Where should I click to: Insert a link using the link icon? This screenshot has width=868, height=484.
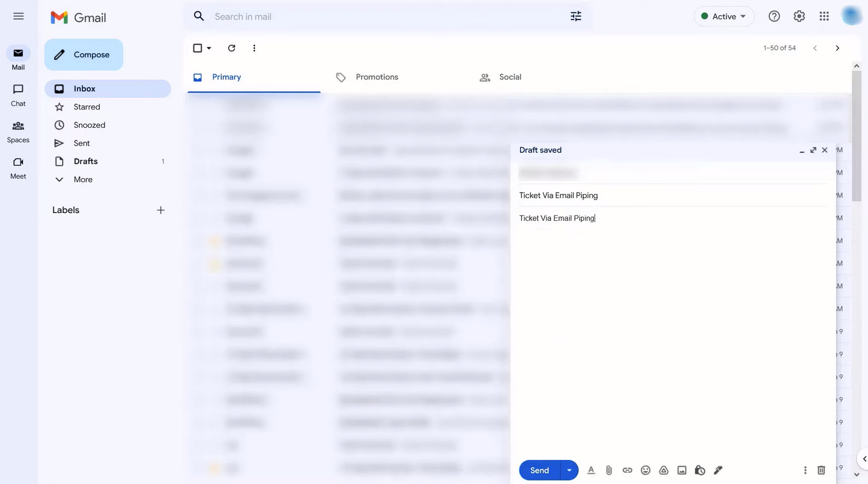(x=627, y=470)
